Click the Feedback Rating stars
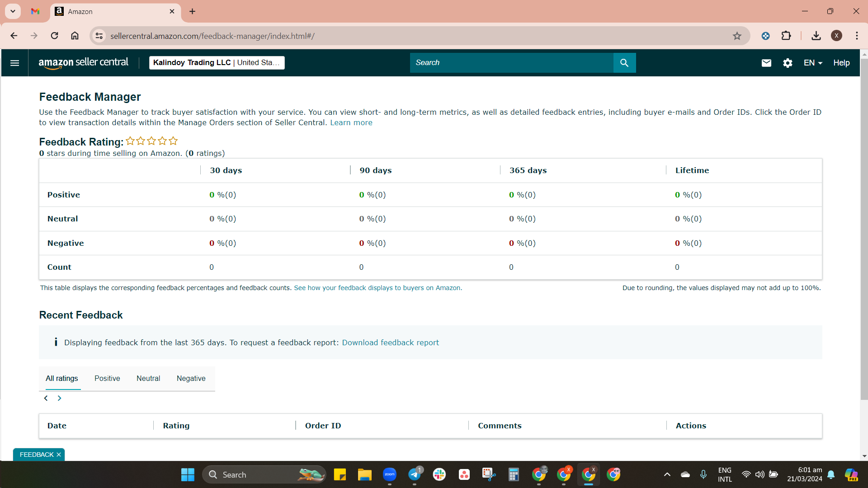Screen dimensions: 868x488 [x=151, y=141]
